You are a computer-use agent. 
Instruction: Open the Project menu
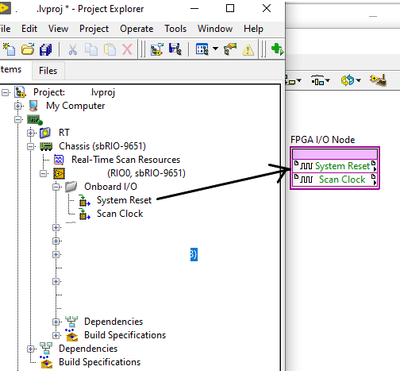pyautogui.click(x=94, y=29)
